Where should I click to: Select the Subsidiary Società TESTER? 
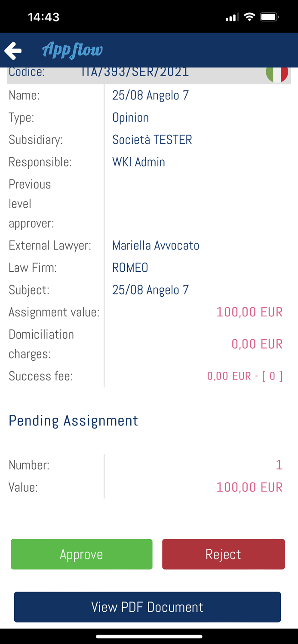(152, 140)
